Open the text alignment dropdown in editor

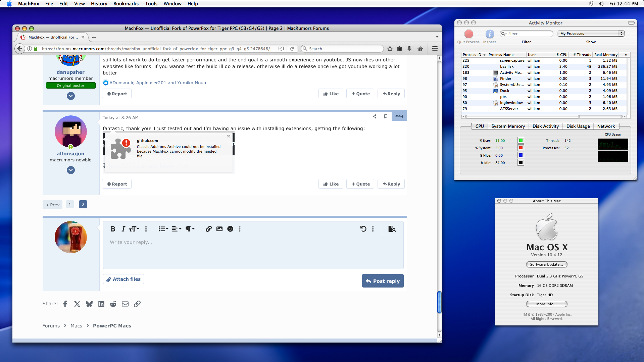[177, 229]
